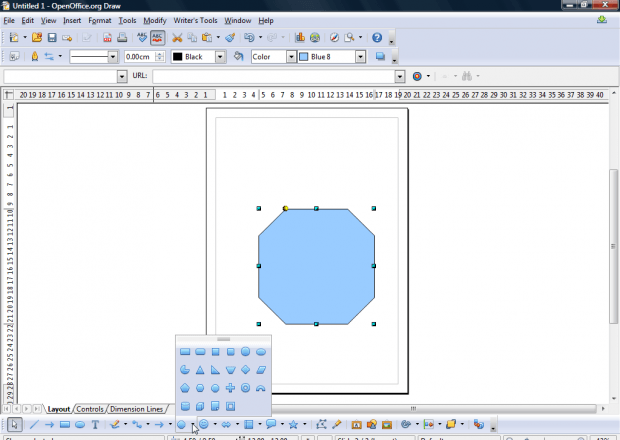Pick the Cross shape from shapes palette
Viewport: 620px width, 440px height.
pos(230,388)
